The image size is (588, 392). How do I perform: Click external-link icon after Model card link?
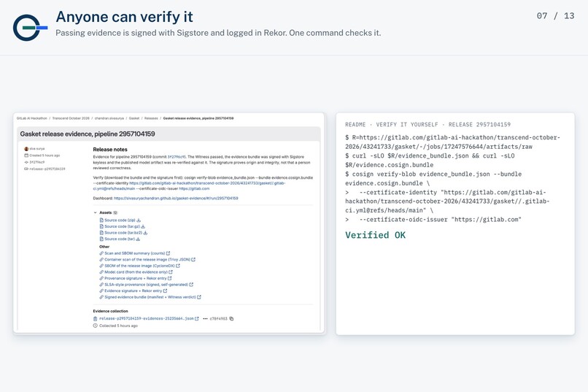pos(171,272)
